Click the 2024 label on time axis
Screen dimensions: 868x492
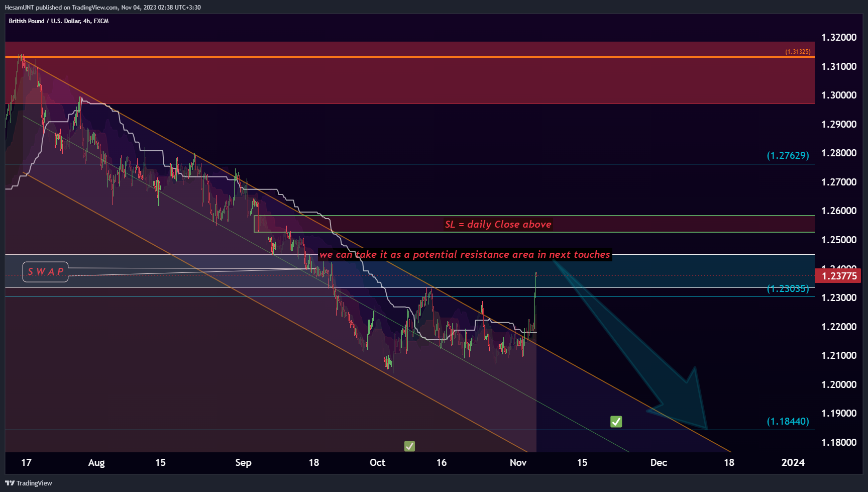pos(793,462)
